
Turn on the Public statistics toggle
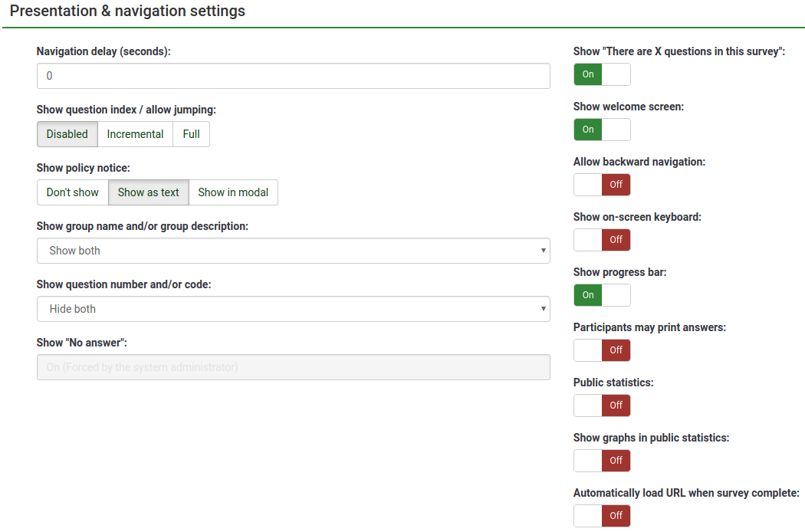tap(602, 406)
